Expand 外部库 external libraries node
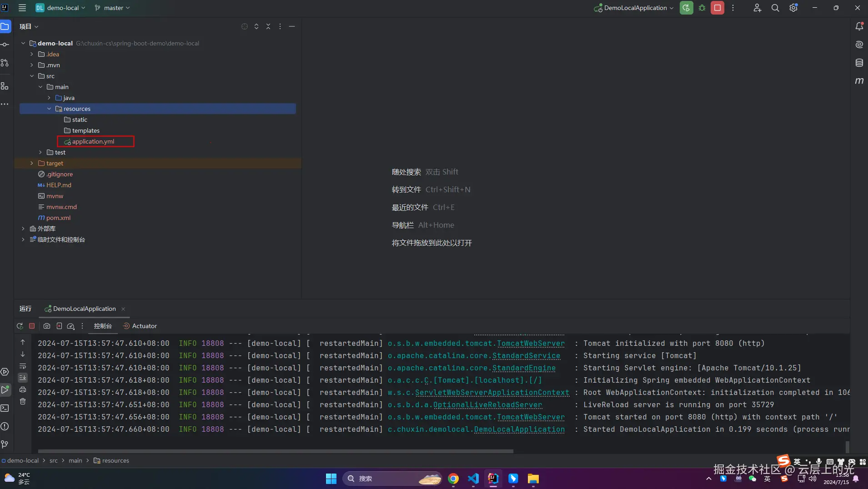The image size is (868, 489). click(x=23, y=229)
